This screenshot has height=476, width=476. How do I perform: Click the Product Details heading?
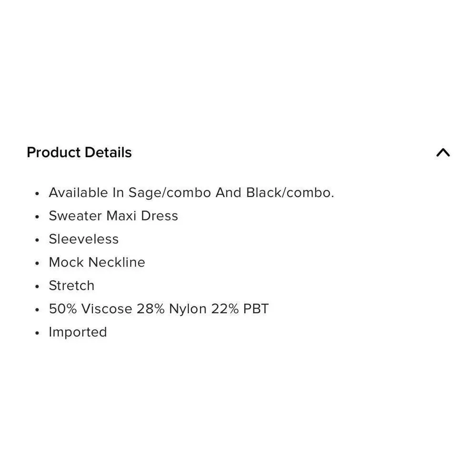click(x=79, y=152)
